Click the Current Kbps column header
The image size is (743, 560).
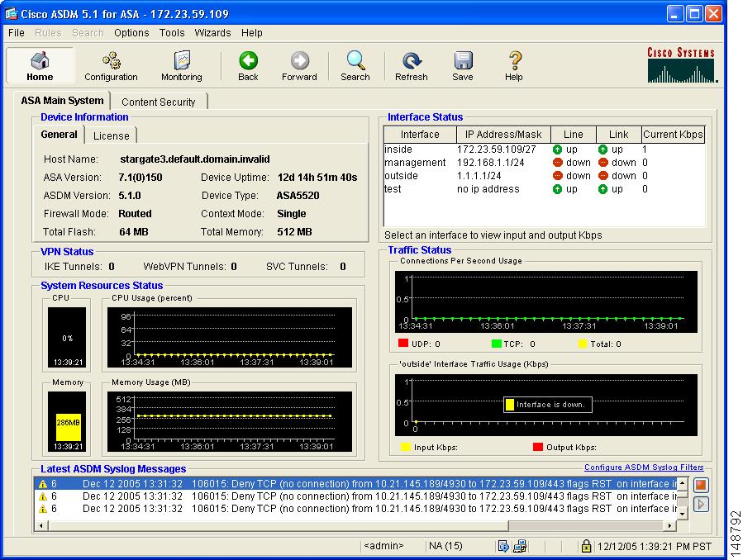click(x=673, y=135)
